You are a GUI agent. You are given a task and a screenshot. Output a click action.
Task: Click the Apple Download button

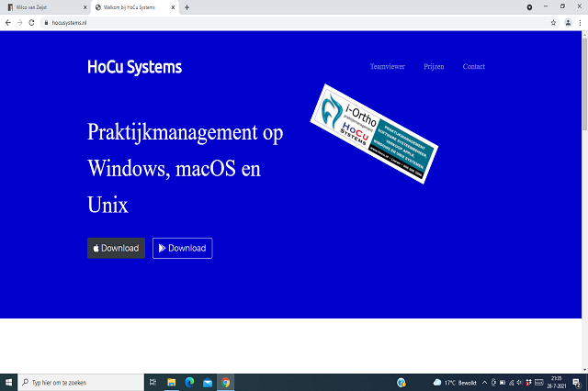(x=117, y=248)
